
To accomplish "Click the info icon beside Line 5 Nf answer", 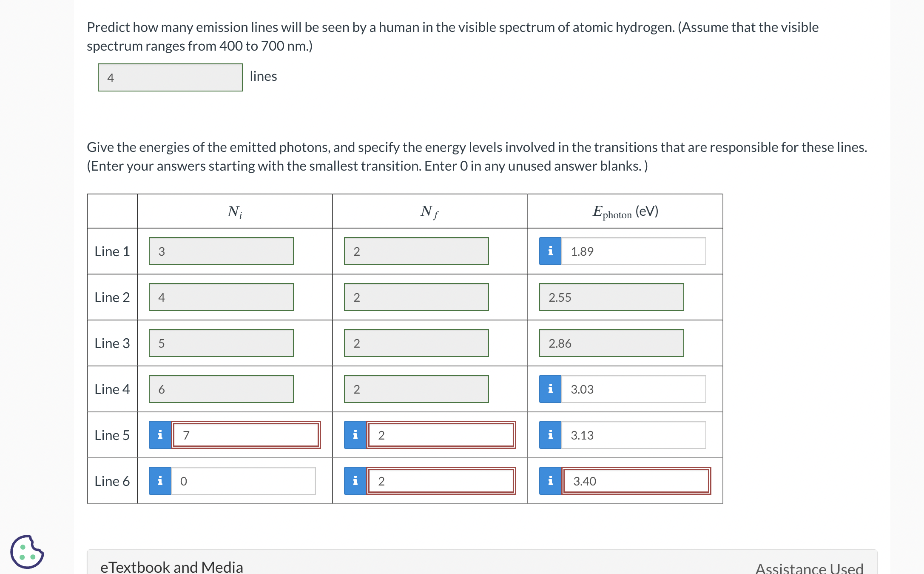I will [355, 435].
